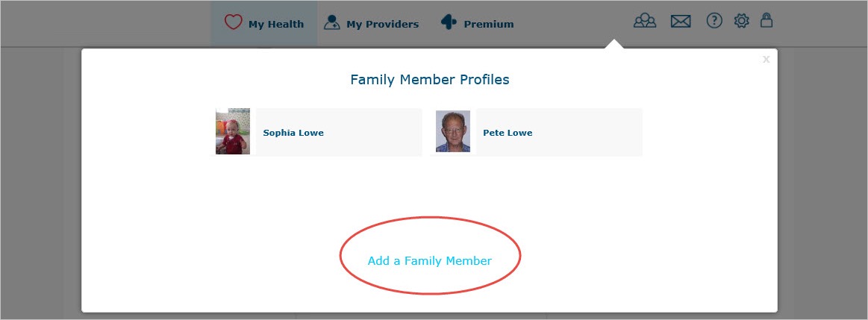868x320 pixels.
Task: Click Add a Family Member link
Action: click(x=430, y=261)
